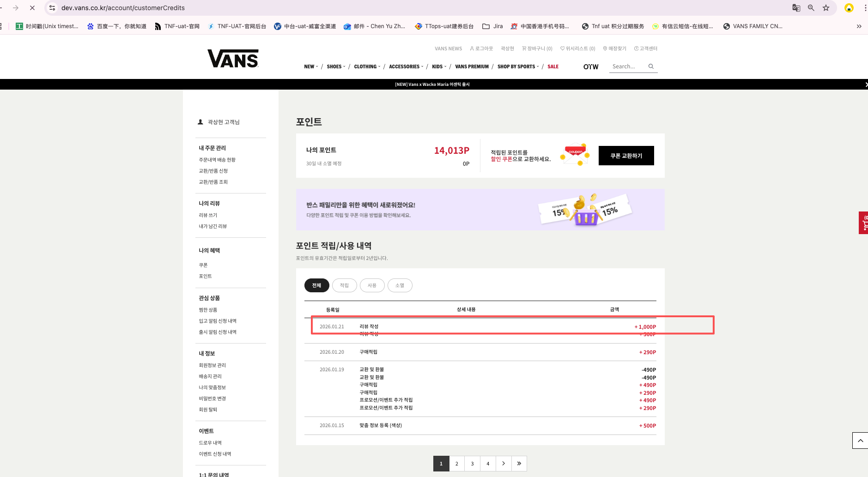Image resolution: width=868 pixels, height=477 pixels.
Task: Click the browser zoom magnifier icon
Action: tap(811, 8)
